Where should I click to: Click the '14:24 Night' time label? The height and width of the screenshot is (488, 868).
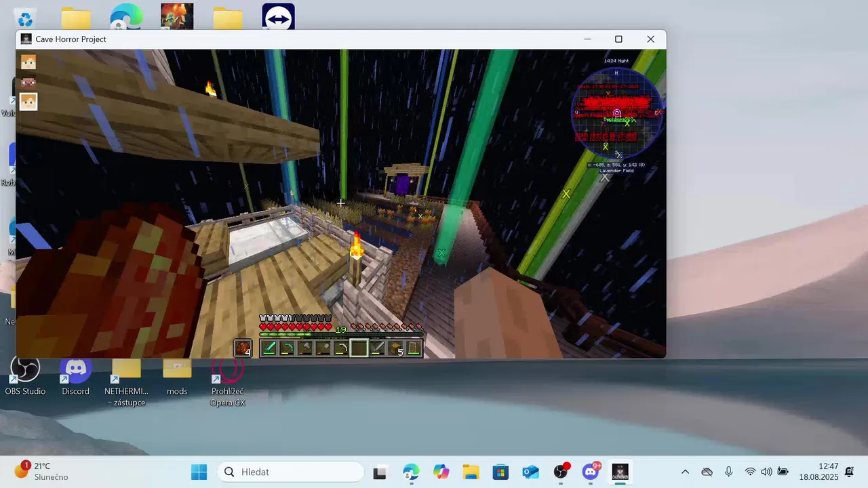tap(616, 61)
